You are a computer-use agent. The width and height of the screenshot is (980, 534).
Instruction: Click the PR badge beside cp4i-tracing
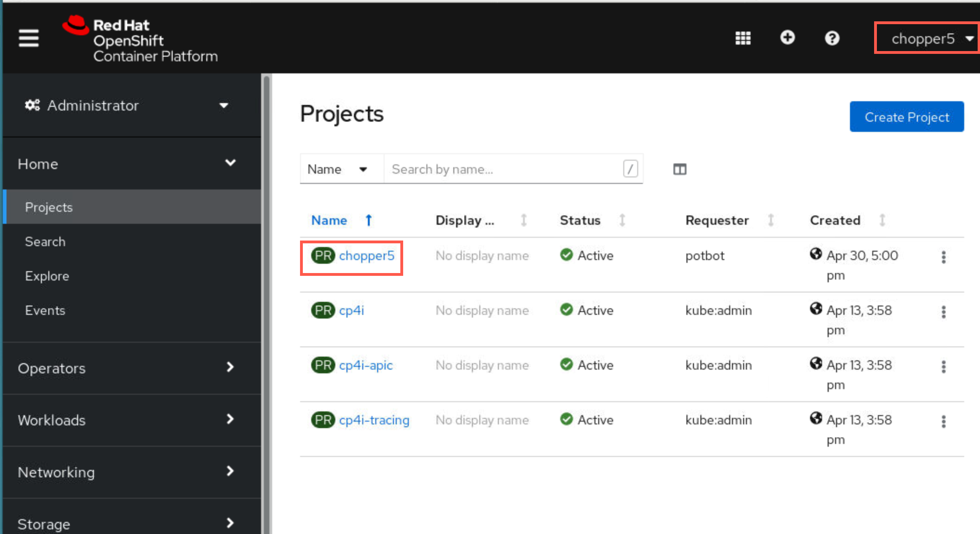(323, 420)
